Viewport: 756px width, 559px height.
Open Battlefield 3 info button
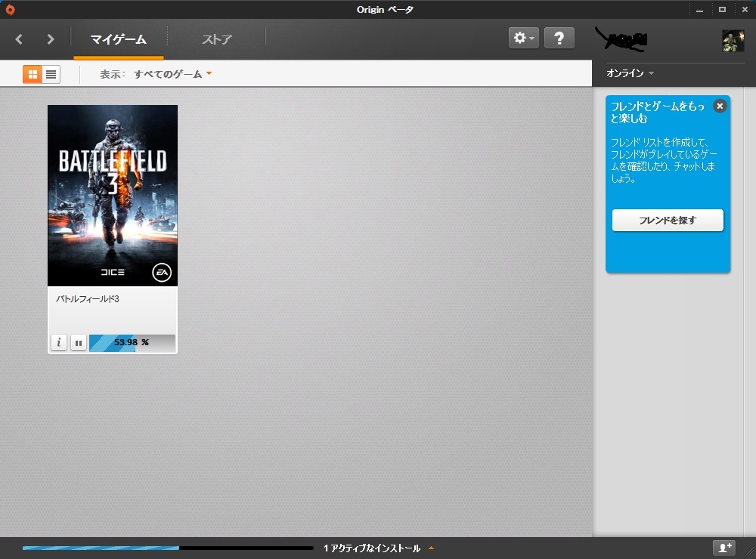pos(59,343)
